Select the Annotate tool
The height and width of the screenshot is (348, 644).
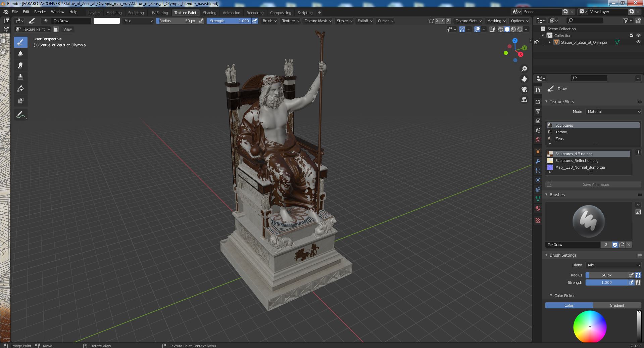tap(20, 115)
